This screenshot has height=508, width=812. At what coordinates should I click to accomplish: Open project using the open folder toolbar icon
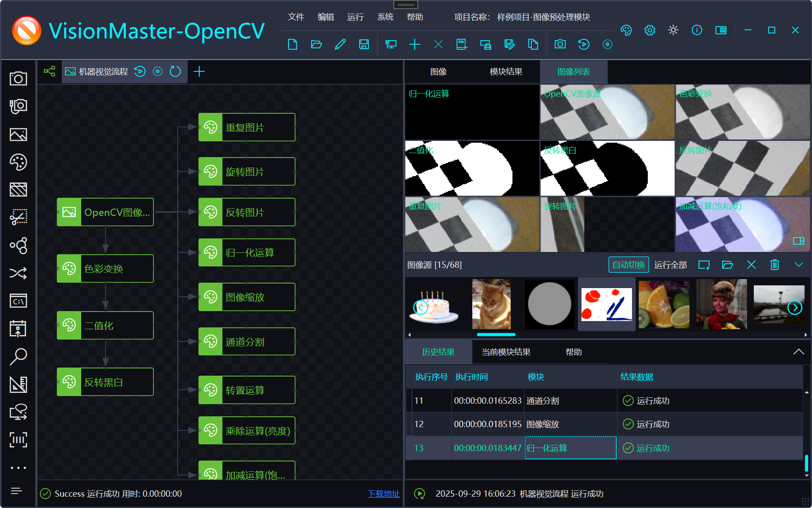click(316, 44)
